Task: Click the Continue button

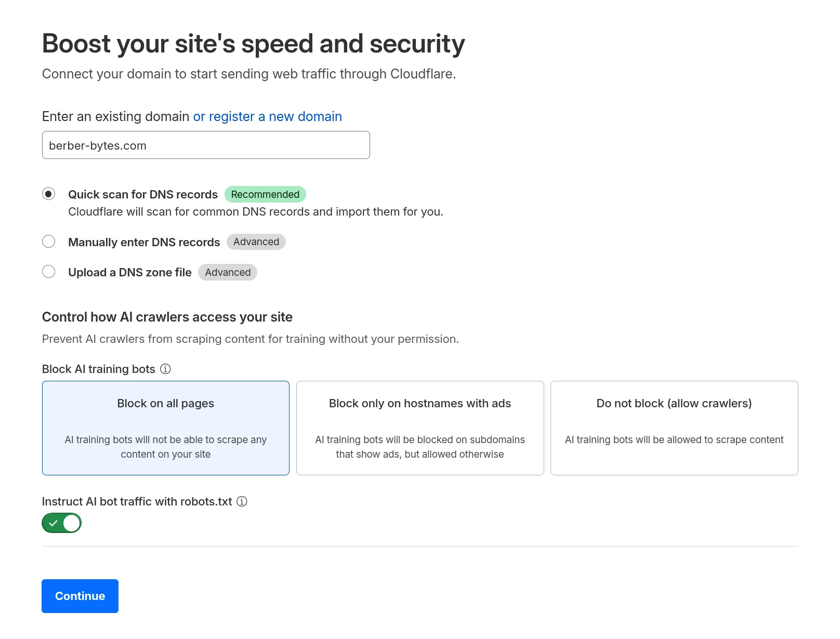Action: point(80,596)
